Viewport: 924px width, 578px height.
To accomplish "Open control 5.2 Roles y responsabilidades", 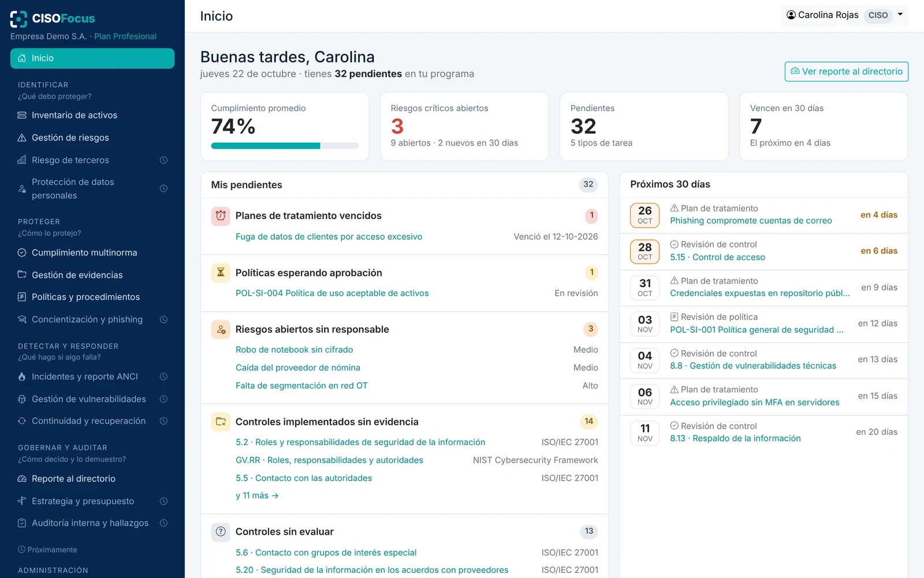I will [x=360, y=443].
